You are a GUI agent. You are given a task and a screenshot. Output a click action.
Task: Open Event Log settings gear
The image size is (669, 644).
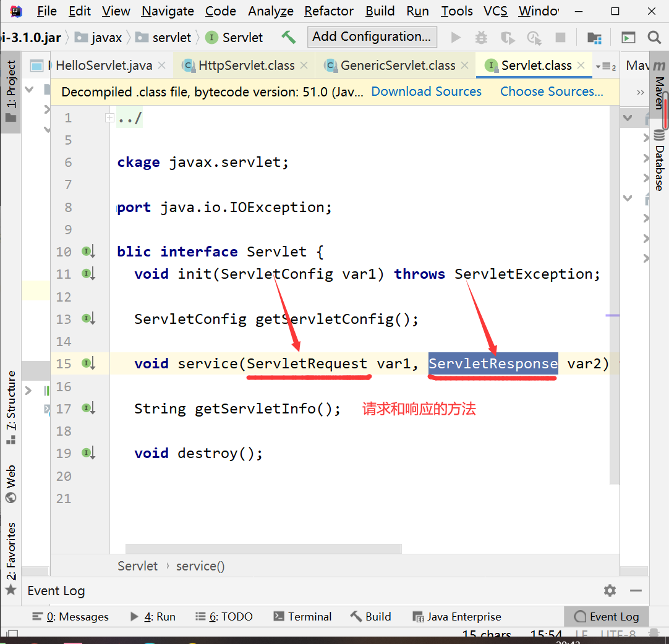pyautogui.click(x=610, y=591)
